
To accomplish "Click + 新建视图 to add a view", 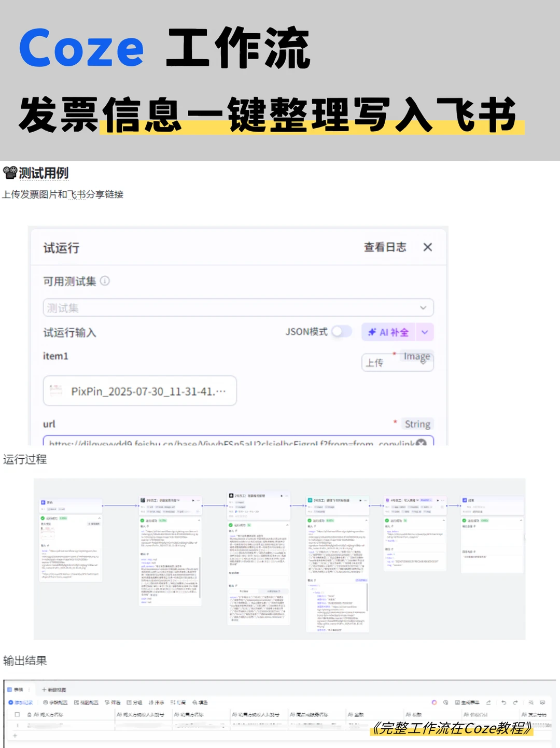I will pyautogui.click(x=53, y=689).
